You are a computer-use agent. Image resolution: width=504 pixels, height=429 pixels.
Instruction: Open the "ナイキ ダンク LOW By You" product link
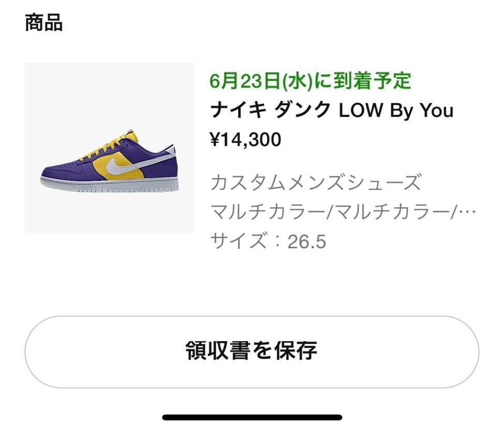(x=331, y=110)
